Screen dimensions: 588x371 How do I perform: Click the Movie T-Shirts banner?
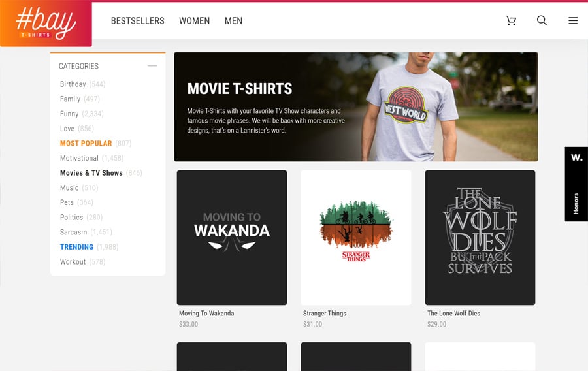tap(356, 107)
